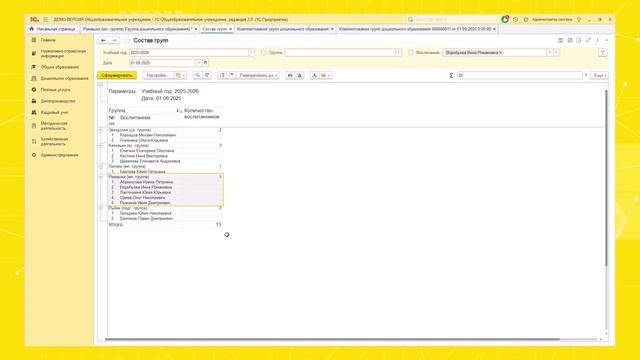
Task: Enable the Воспитанник filter checkbox
Action: 411,53
